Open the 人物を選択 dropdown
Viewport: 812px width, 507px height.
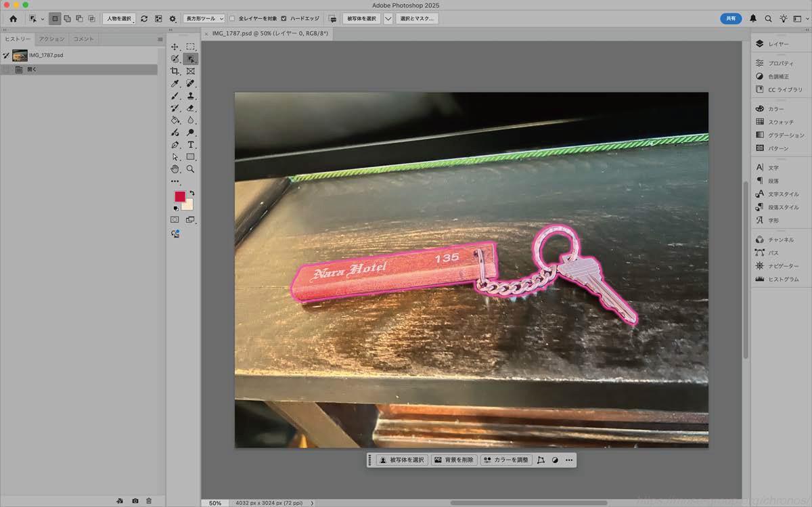point(119,18)
